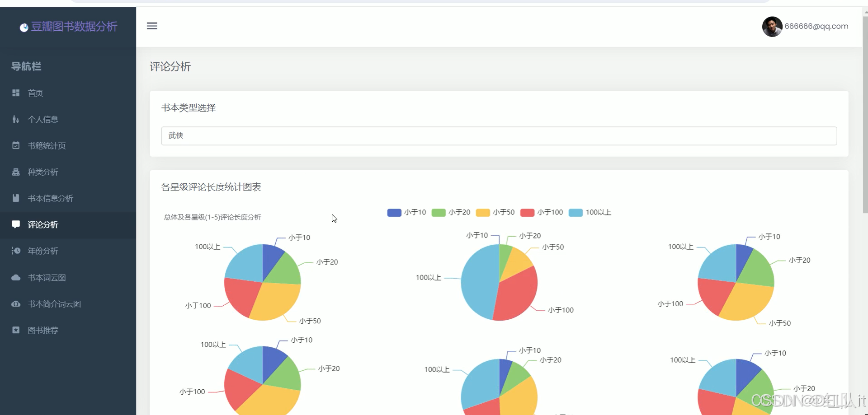The width and height of the screenshot is (868, 415).
Task: Click the 评论分析 chat bubble icon
Action: [16, 224]
